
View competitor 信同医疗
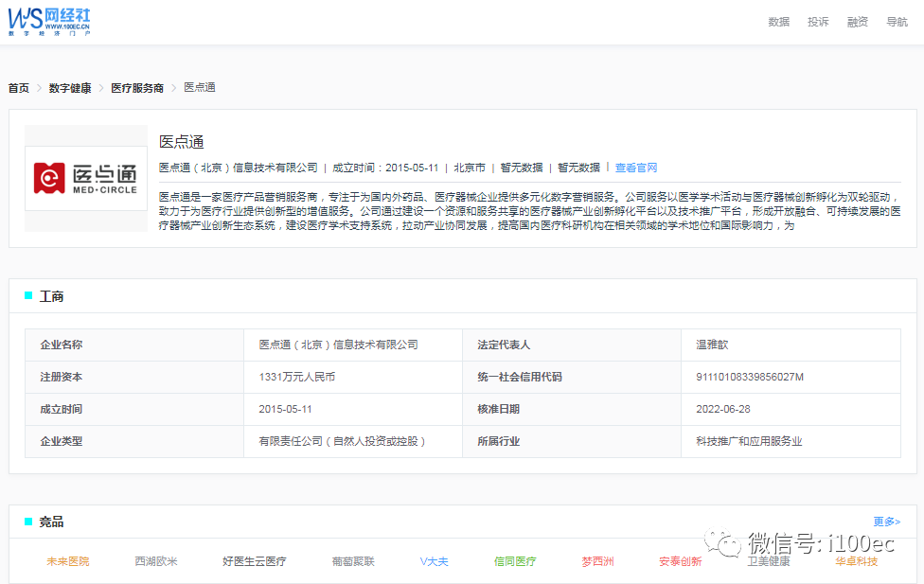point(515,561)
